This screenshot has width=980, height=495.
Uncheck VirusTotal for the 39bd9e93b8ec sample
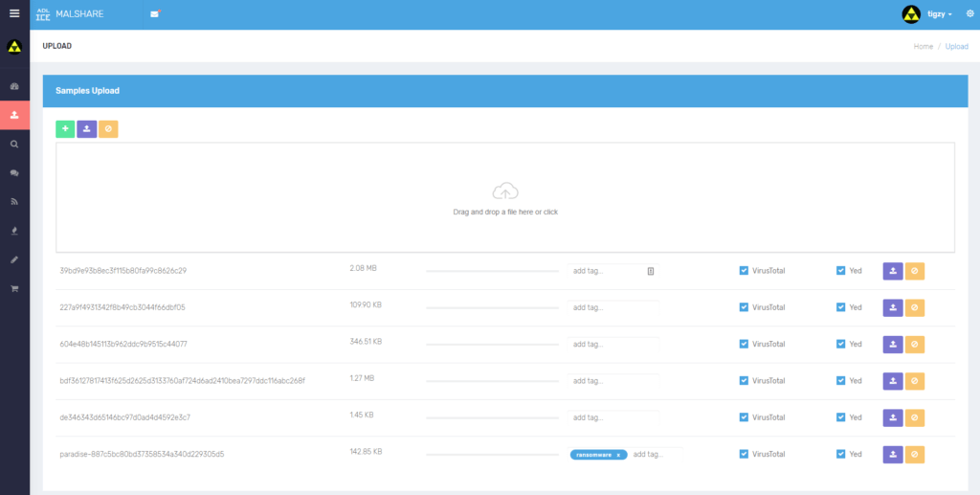point(744,271)
